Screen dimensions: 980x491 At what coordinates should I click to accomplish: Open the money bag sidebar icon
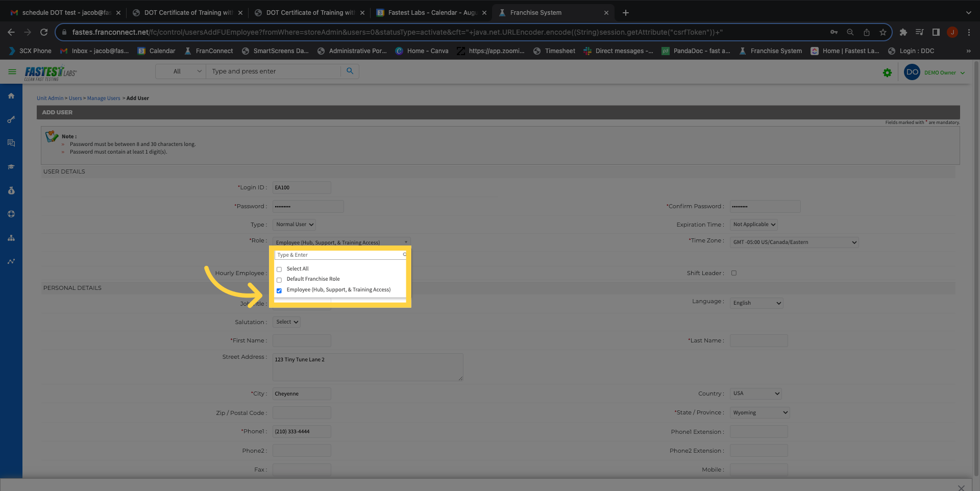[11, 190]
